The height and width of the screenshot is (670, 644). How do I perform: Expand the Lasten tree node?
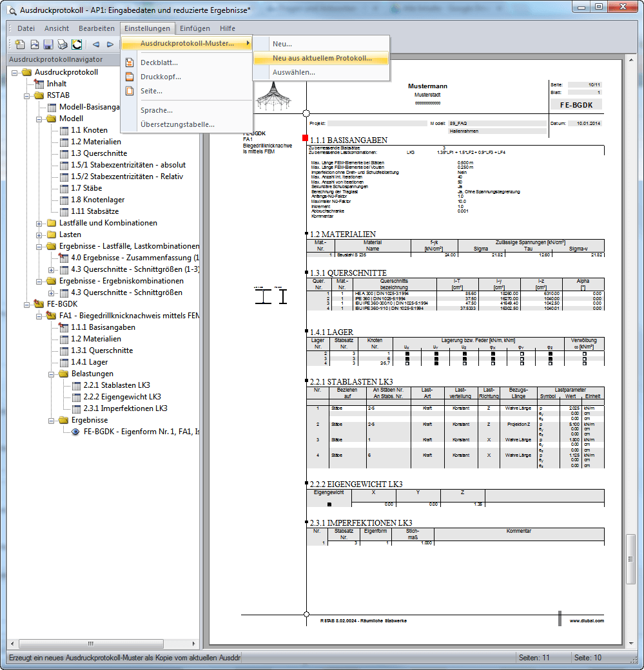pyautogui.click(x=39, y=235)
